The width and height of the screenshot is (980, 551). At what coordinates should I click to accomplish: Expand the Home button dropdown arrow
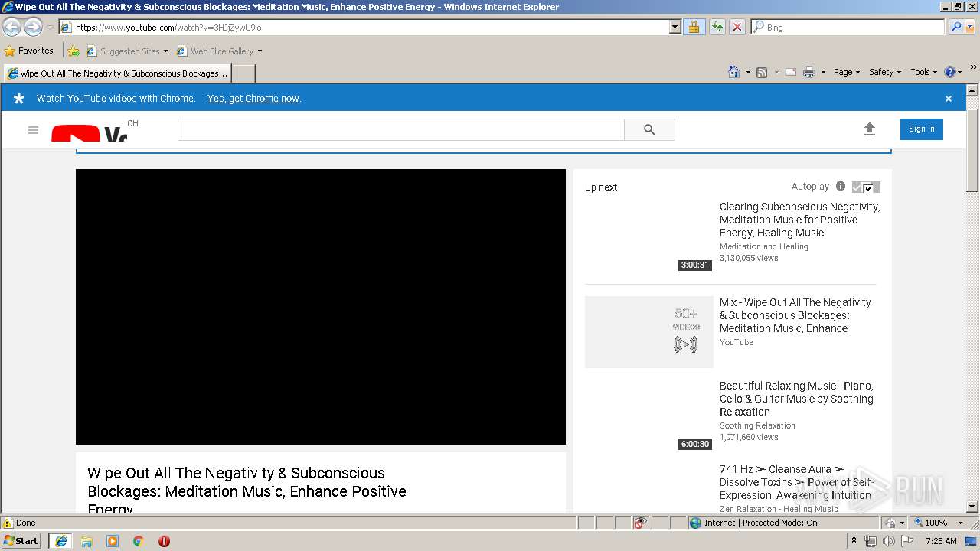click(748, 73)
